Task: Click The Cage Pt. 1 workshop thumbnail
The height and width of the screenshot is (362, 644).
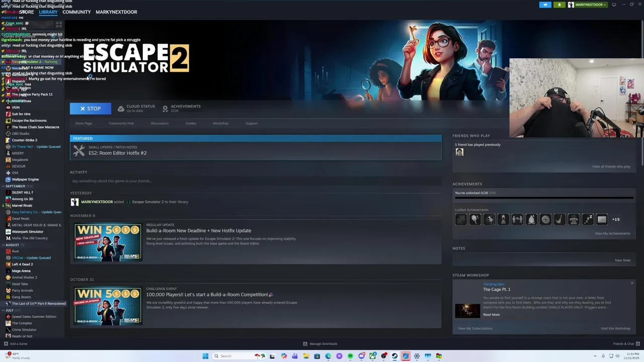Action: coord(467,311)
